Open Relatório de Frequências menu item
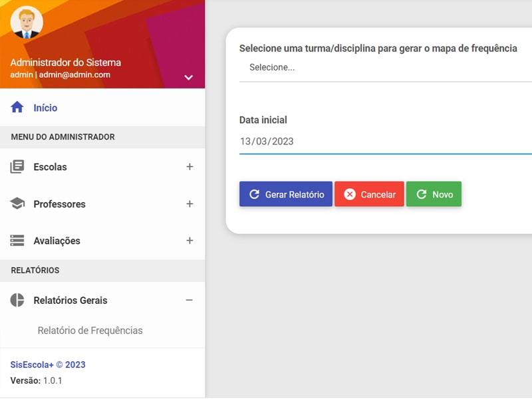The height and width of the screenshot is (399, 532). click(x=90, y=331)
